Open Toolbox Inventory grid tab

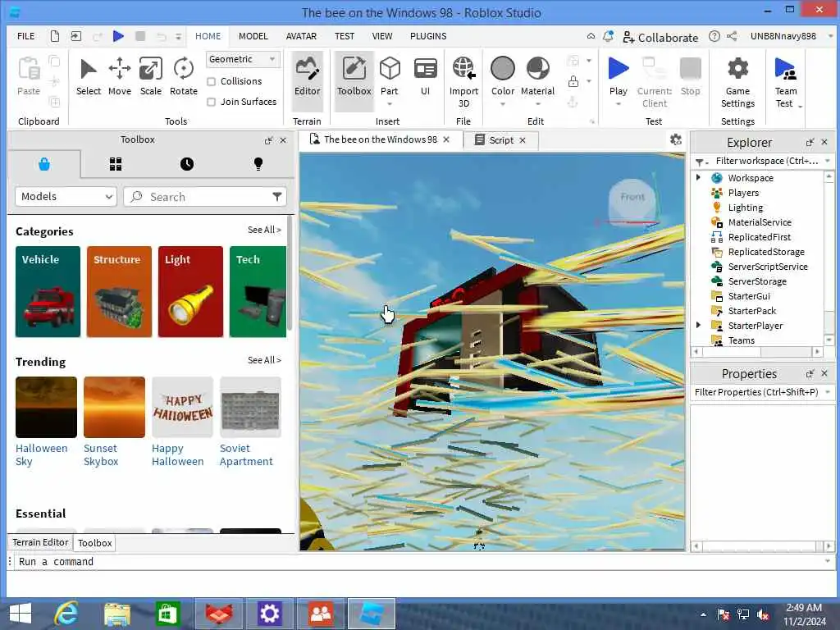pos(116,164)
